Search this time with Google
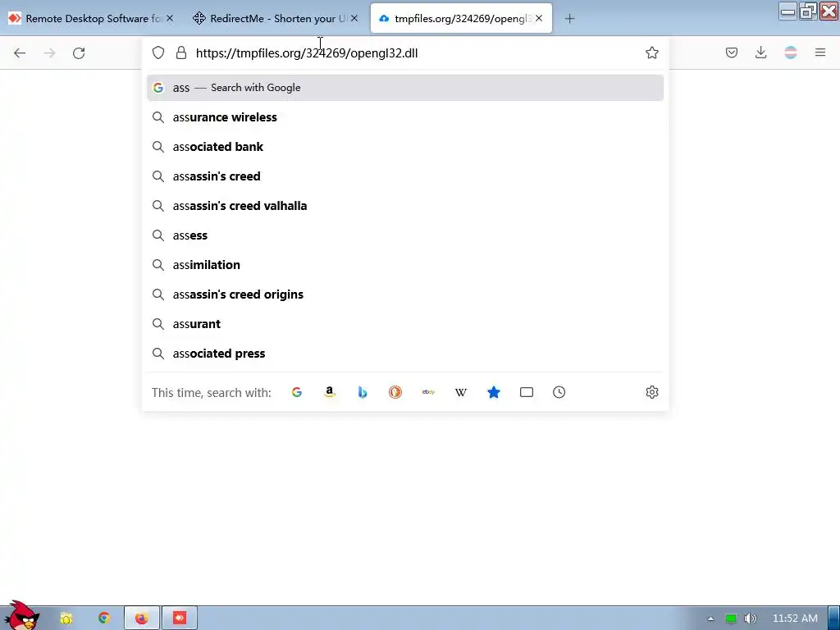This screenshot has height=630, width=840. click(297, 392)
